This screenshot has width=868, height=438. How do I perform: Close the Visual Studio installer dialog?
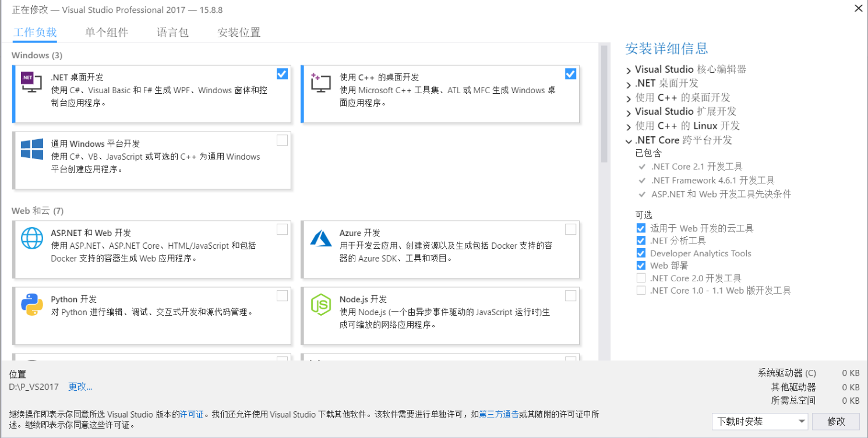pos(858,8)
